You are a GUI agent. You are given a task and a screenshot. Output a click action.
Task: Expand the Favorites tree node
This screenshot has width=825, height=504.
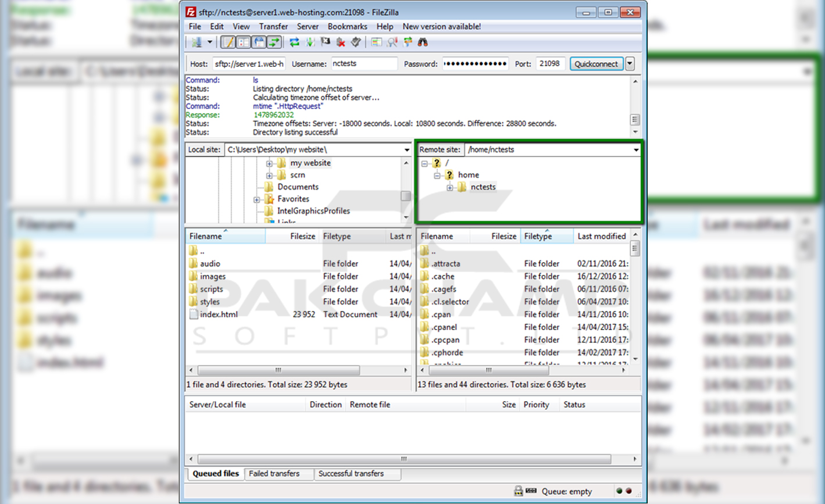(256, 199)
